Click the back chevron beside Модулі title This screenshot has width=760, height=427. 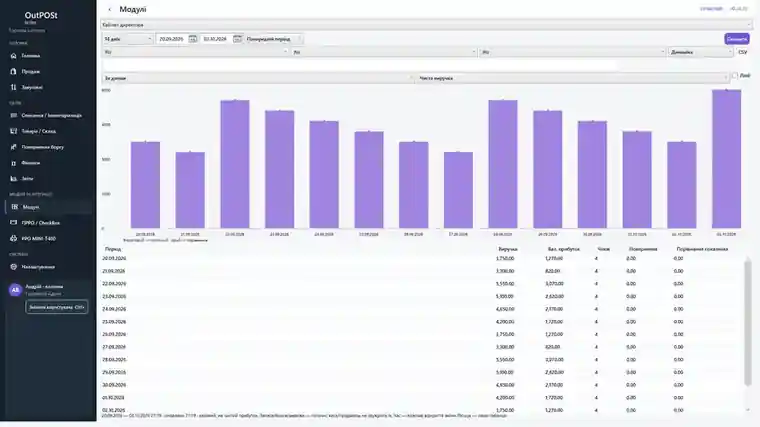coord(110,9)
